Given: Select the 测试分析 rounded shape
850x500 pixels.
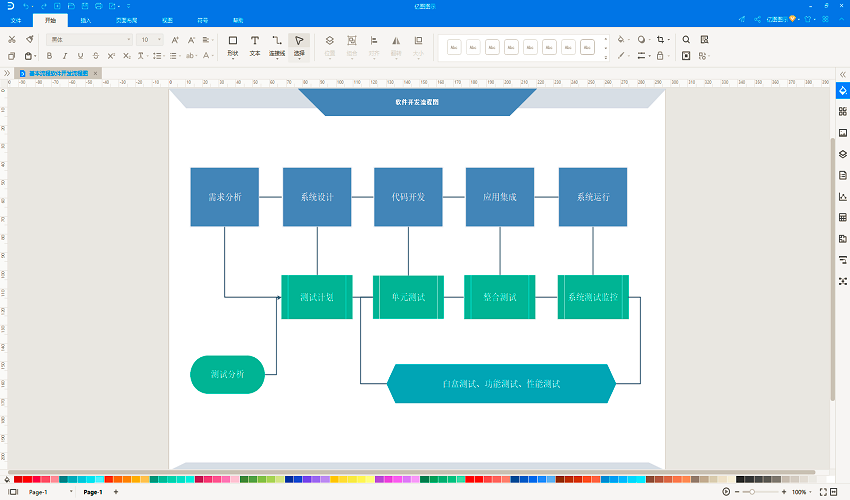Looking at the screenshot, I should tap(227, 375).
